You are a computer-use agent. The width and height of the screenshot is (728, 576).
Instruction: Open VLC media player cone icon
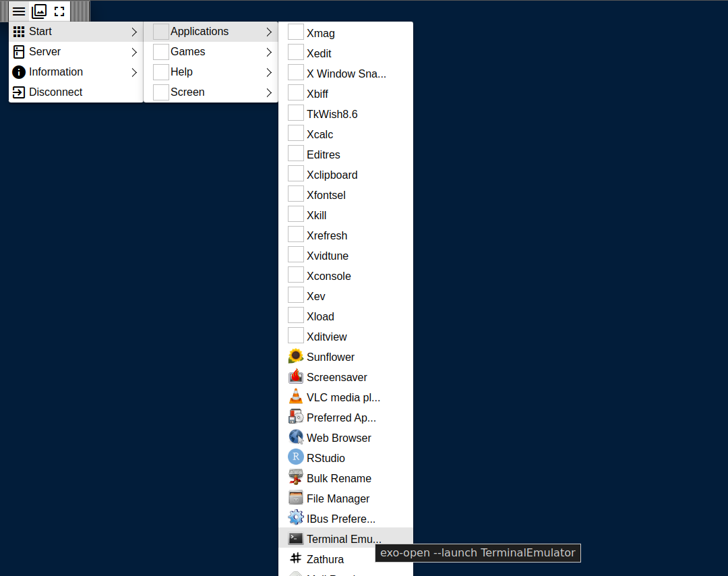click(x=295, y=397)
